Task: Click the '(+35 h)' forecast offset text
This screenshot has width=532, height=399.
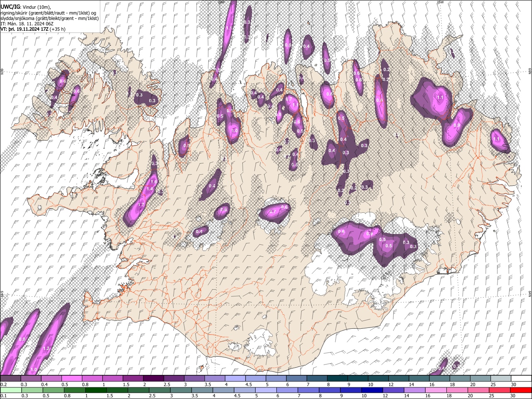Action: (58, 29)
